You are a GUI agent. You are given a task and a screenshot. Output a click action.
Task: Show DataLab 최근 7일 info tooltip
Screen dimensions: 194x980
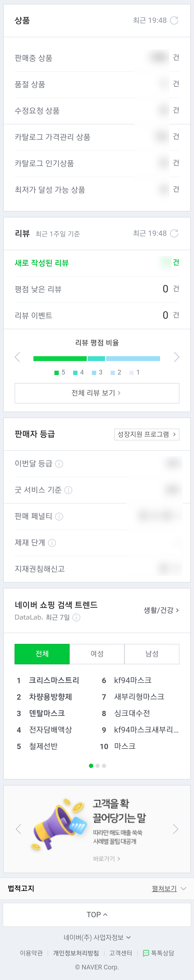(76, 617)
